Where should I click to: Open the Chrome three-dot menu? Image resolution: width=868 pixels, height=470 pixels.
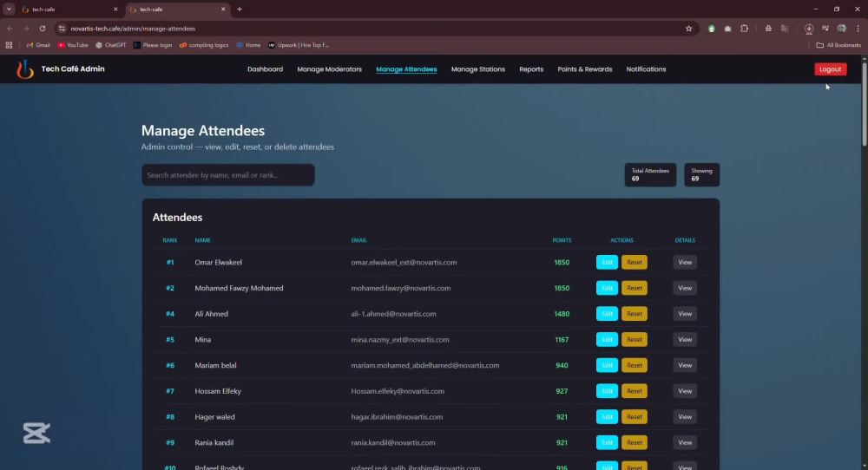858,29
